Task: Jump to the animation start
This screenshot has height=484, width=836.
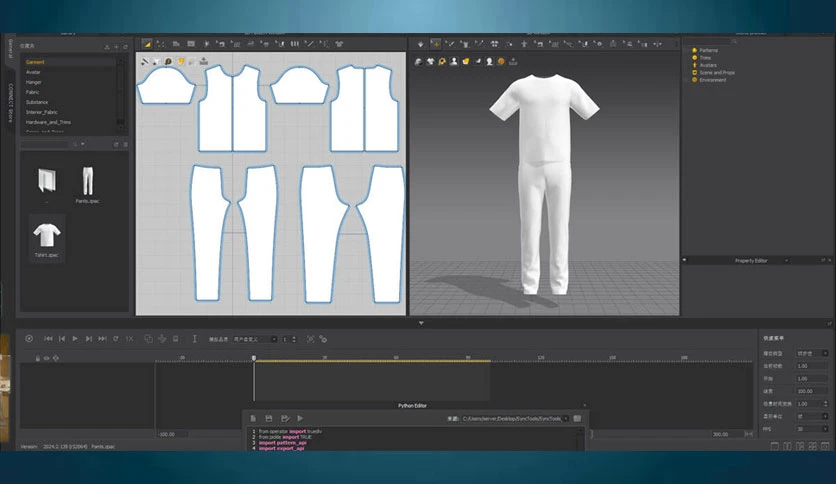Action: tap(48, 338)
